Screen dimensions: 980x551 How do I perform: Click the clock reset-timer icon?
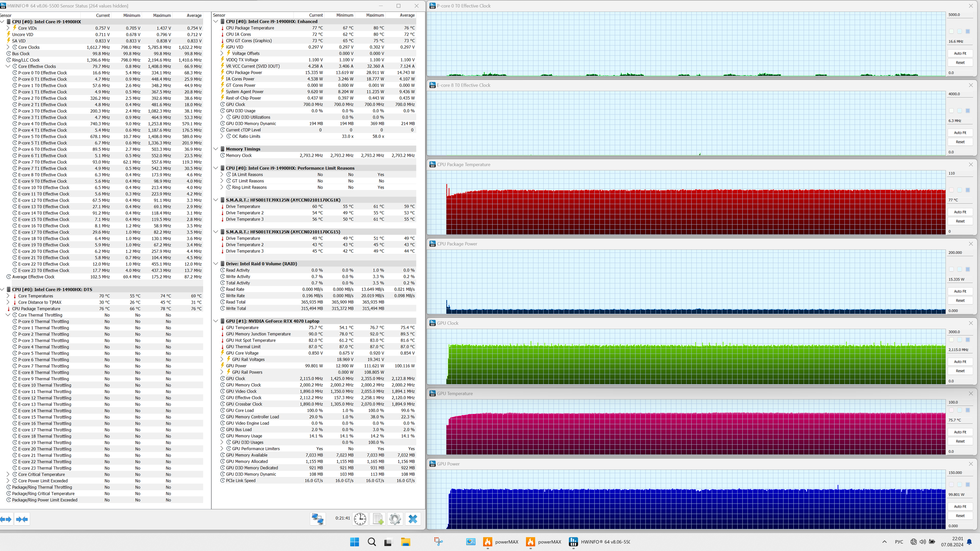tap(360, 519)
